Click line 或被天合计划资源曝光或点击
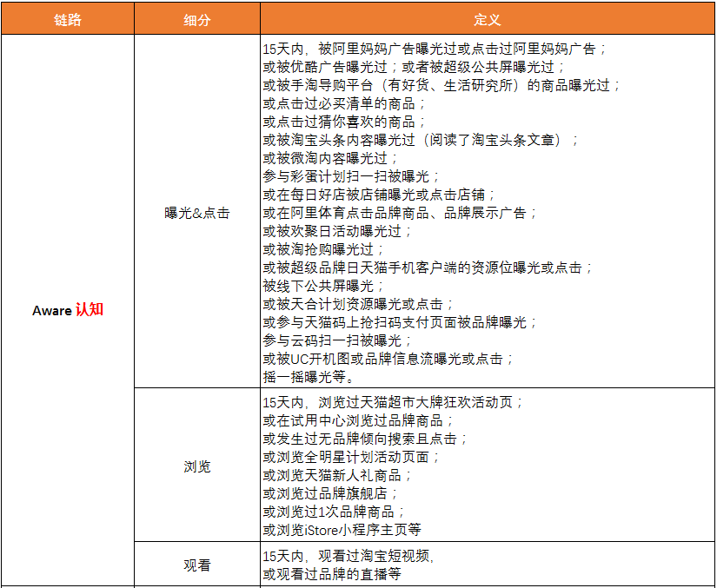 358,305
